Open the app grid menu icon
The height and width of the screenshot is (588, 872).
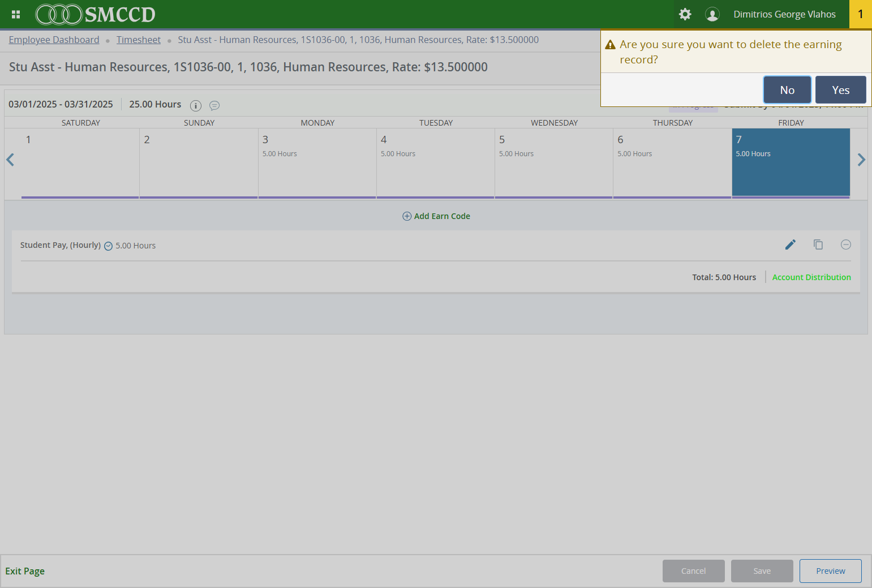[x=16, y=14]
